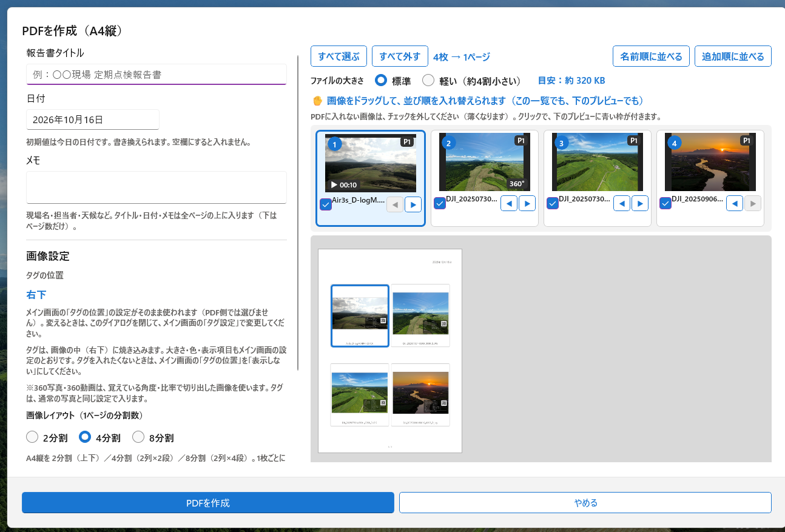Viewport: 785px width, 532px height.
Task: Shift image 3 card left with its arrow
Action: (x=622, y=203)
